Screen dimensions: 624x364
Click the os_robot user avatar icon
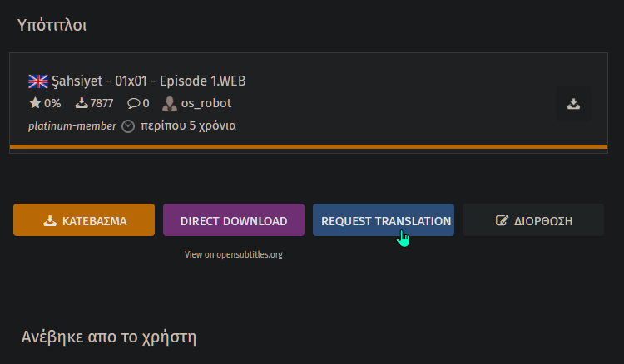[170, 104]
